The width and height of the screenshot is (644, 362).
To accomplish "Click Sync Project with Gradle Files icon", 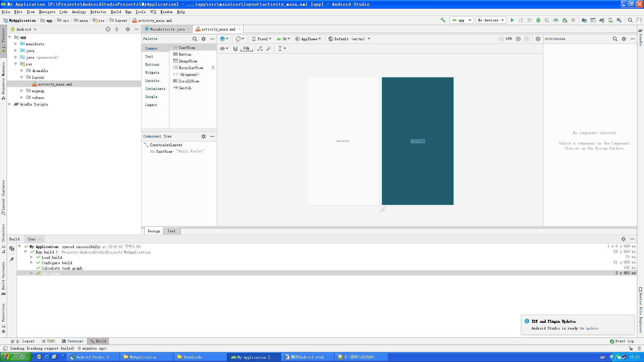I will coord(602,20).
